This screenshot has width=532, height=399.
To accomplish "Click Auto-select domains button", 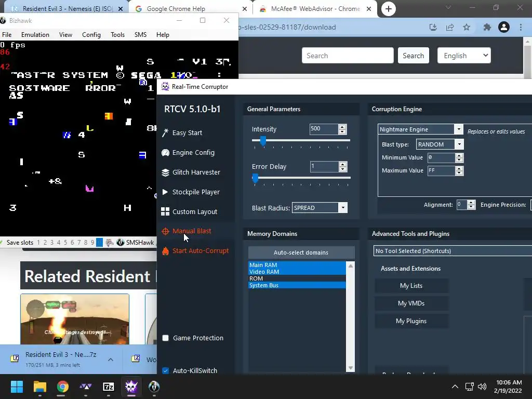I will 301,252.
